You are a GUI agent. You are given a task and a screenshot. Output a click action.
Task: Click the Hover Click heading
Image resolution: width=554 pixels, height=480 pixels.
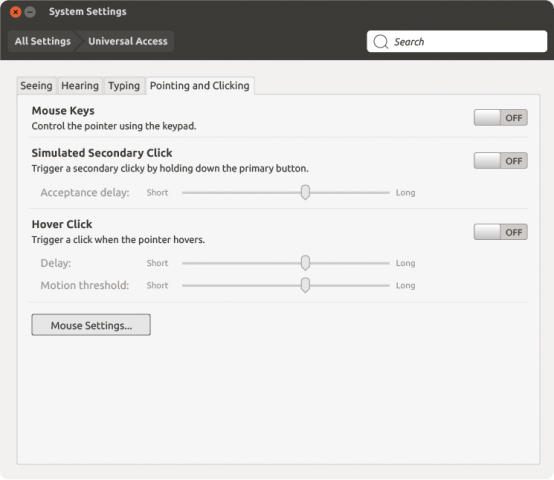coord(62,224)
